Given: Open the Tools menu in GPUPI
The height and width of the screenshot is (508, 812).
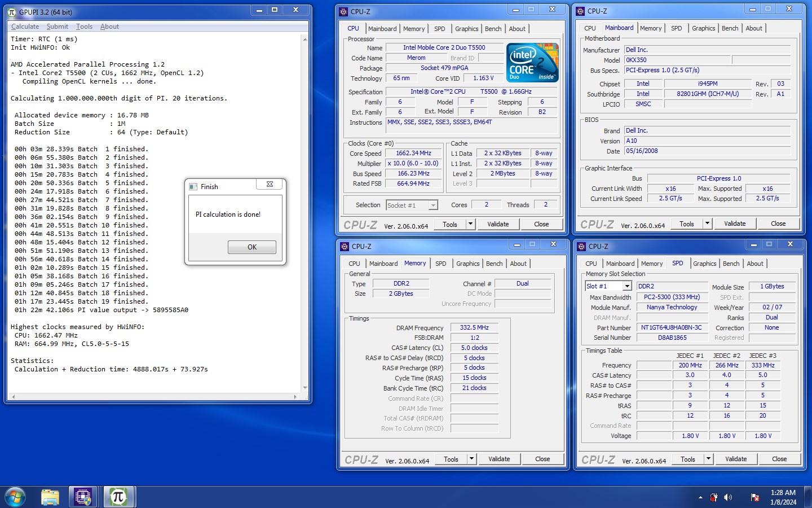Looking at the screenshot, I should point(84,27).
